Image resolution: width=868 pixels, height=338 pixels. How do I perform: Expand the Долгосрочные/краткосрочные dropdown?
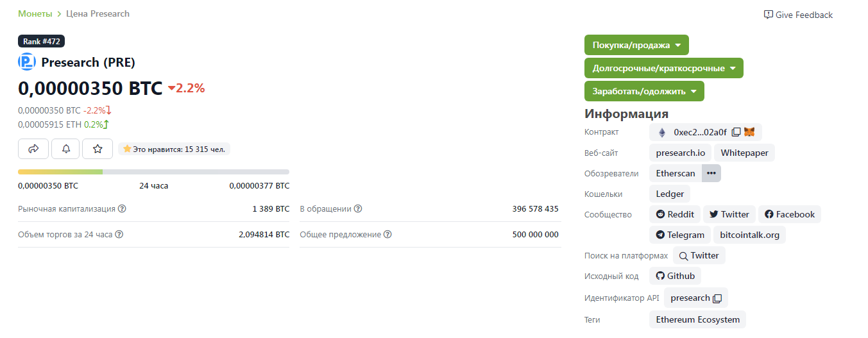point(663,68)
